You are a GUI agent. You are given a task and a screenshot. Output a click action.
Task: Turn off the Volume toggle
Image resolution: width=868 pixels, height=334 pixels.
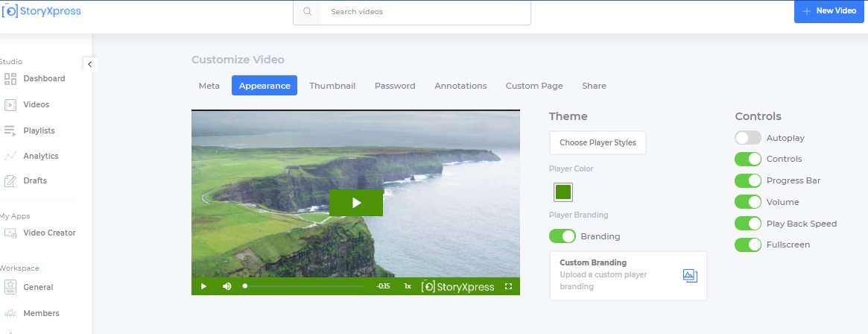(x=748, y=202)
